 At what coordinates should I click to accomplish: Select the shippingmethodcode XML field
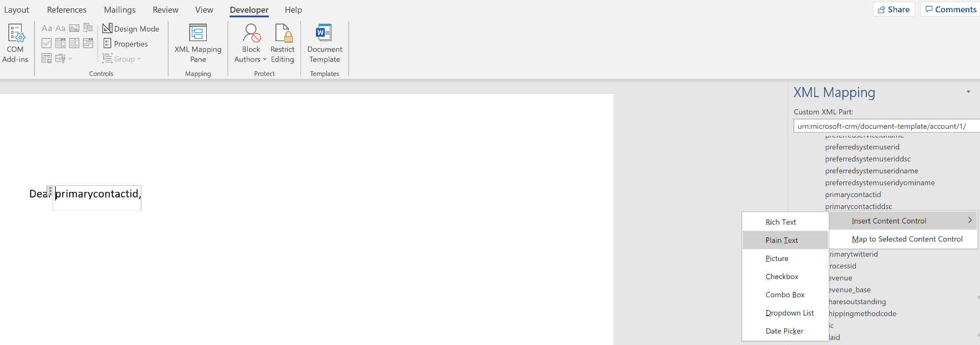[862, 313]
